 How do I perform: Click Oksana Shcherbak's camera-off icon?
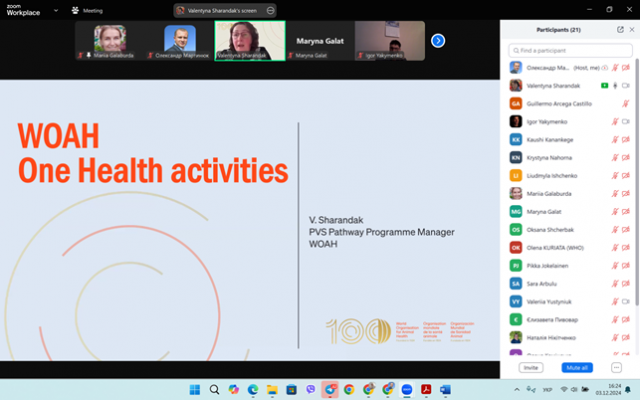coord(625,229)
